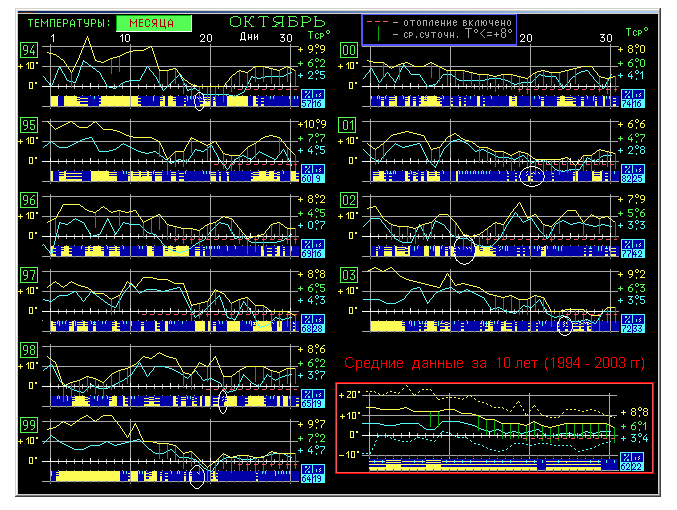The image size is (677, 510).
Task: Click the precipitation icon in the 99 chart
Action: [x=319, y=469]
